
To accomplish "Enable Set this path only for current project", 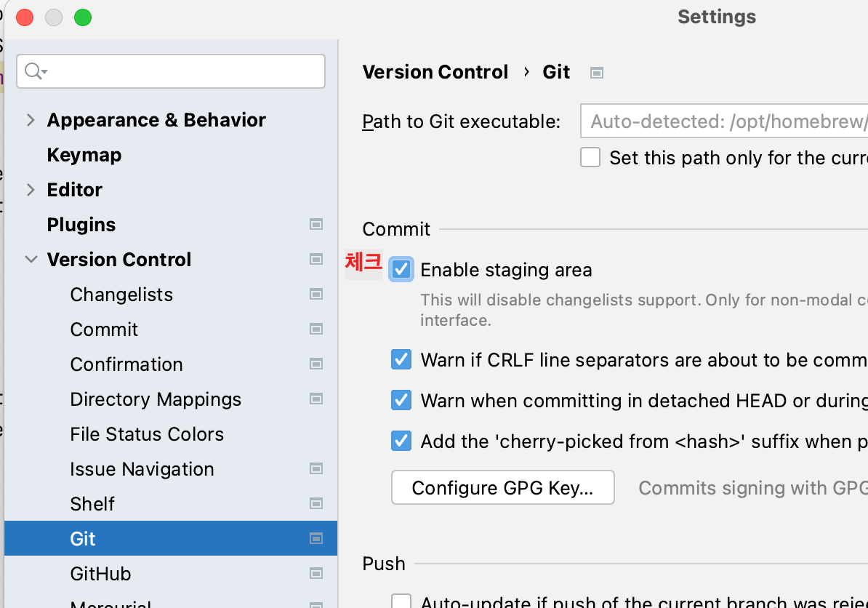I will pyautogui.click(x=590, y=157).
